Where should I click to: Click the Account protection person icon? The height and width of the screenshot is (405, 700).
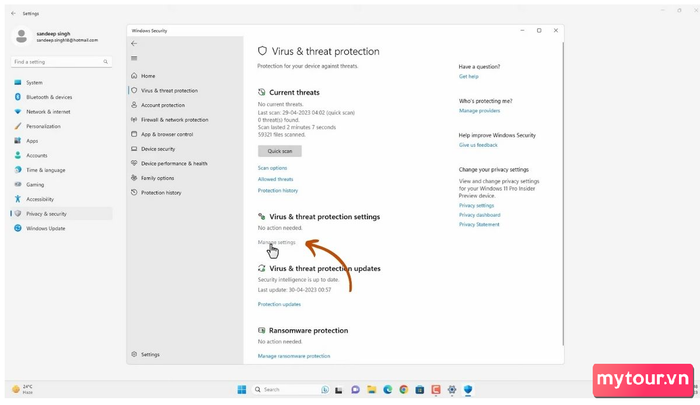pyautogui.click(x=134, y=104)
